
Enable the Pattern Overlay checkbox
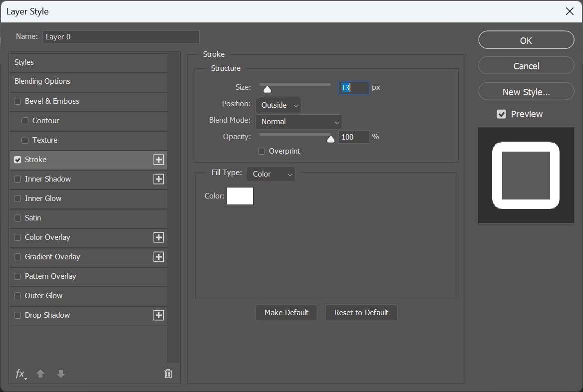17,276
